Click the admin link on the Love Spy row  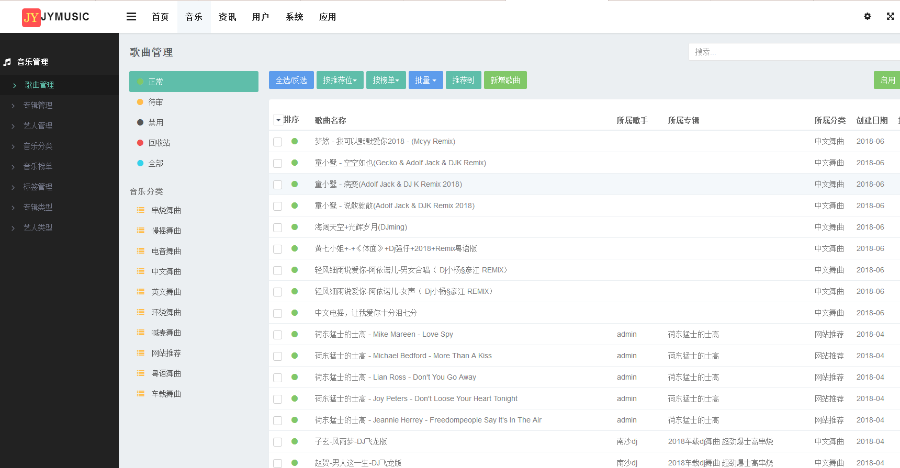[627, 333]
